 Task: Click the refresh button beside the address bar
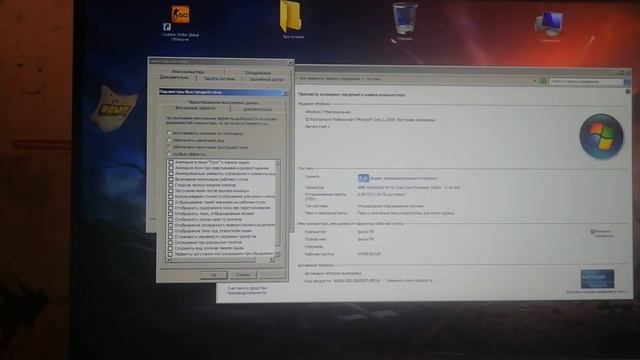pos(542,81)
